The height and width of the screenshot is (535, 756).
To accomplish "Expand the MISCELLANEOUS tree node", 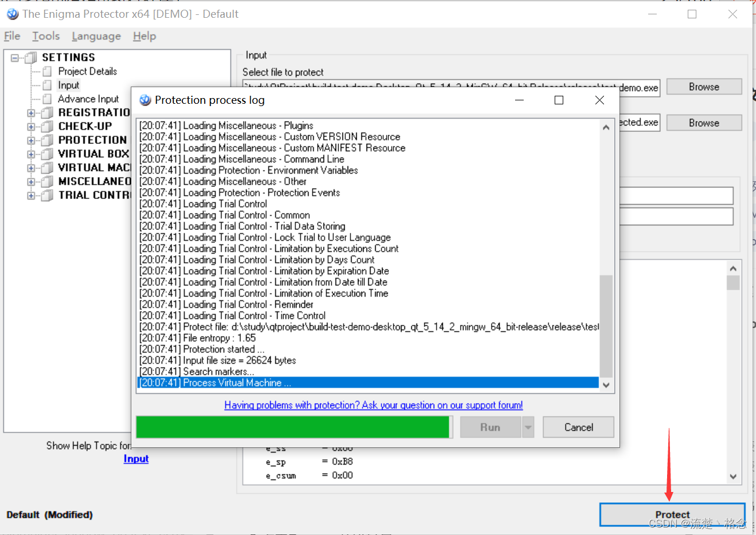I will (x=31, y=182).
